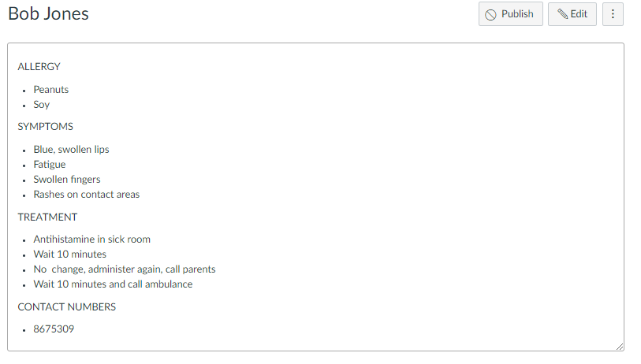This screenshot has height=364, width=641.
Task: Click the "Blue, swollen lips" entry
Action: tap(71, 150)
